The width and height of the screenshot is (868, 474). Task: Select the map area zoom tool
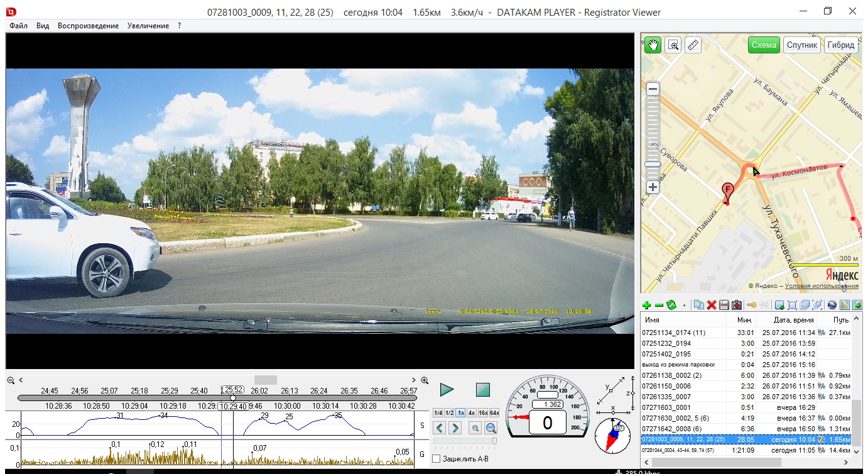673,45
